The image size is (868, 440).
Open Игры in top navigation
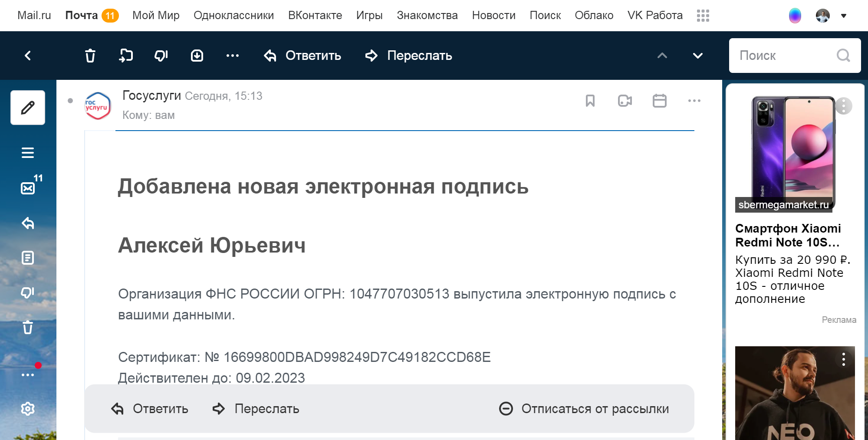point(369,16)
